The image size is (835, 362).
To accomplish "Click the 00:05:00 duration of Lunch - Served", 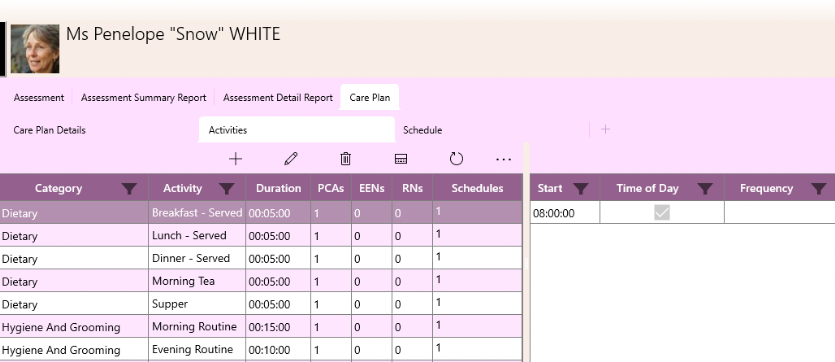I will (278, 236).
